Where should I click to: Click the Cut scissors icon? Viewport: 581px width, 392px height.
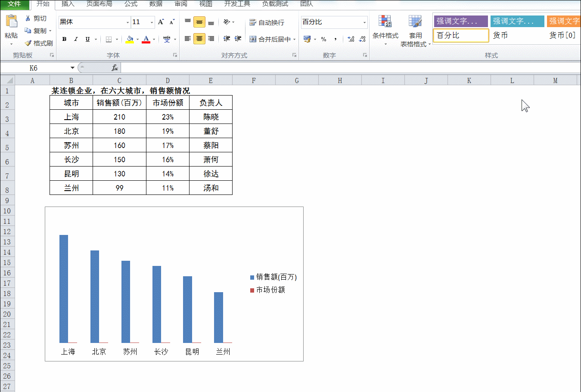click(x=28, y=18)
